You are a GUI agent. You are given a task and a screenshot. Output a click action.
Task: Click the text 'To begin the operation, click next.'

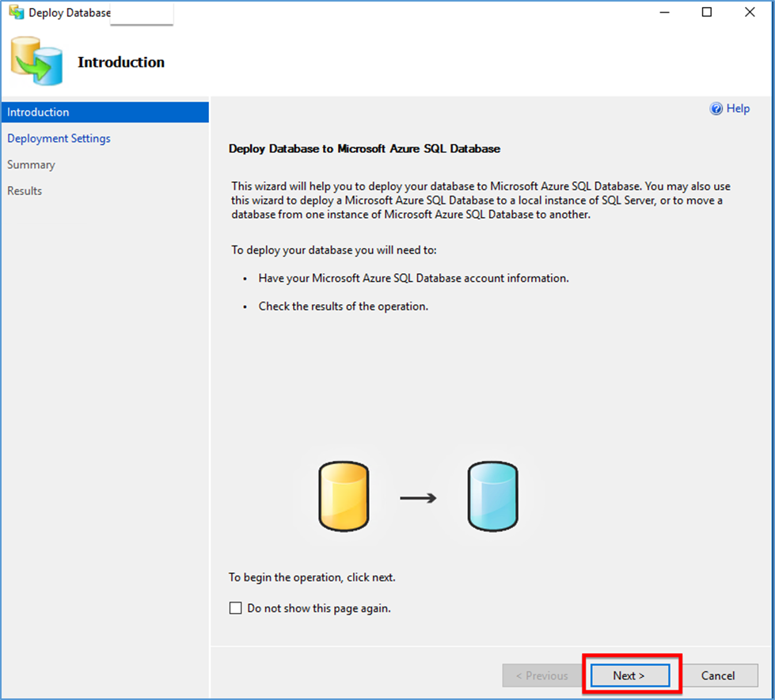point(312,577)
